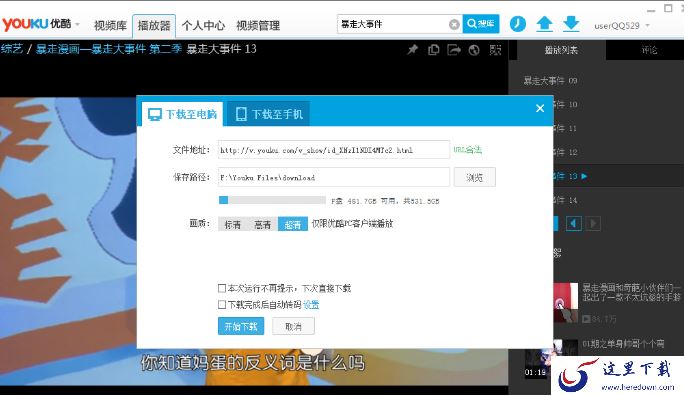The width and height of the screenshot is (684, 395).
Task: Choose 标清 standard quality
Action: (233, 224)
